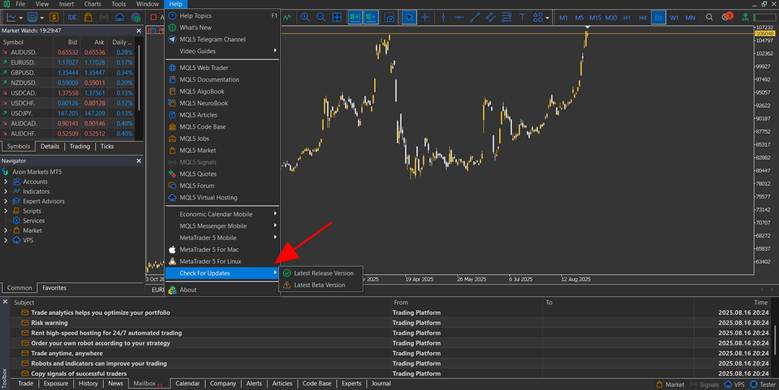
Task: Choose Latest Release Version
Action: pyautogui.click(x=321, y=273)
